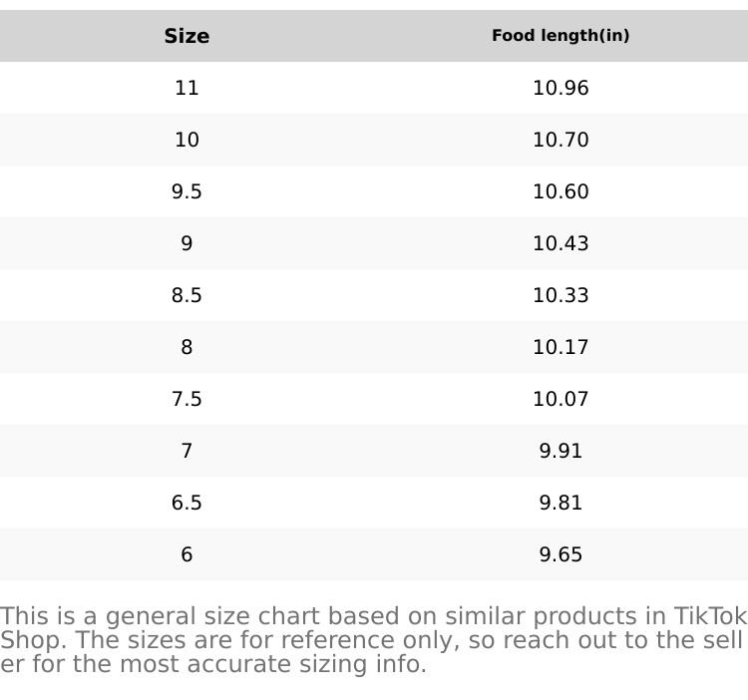This screenshot has width=748, height=700.
Task: Select size 7 cell
Action: tap(187, 451)
